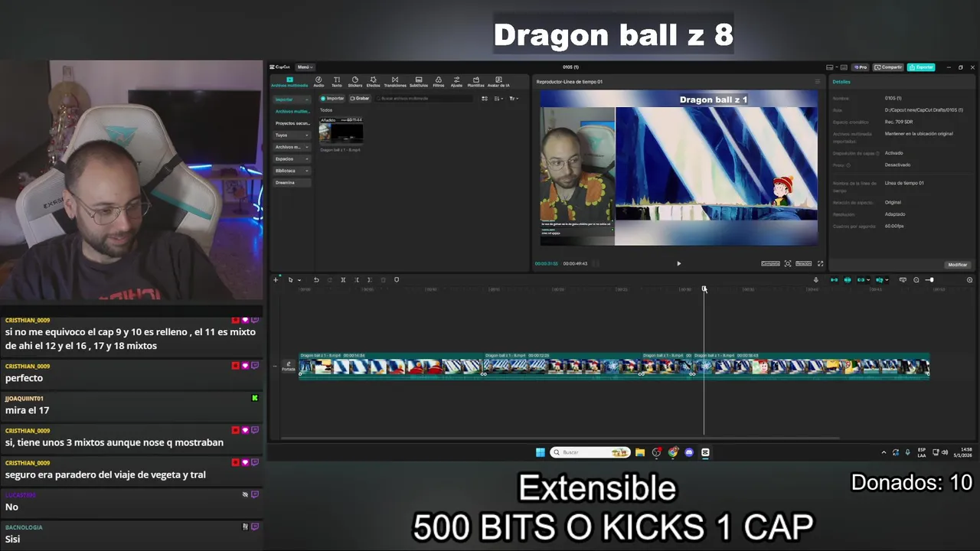Delete right of the playhead

click(x=369, y=280)
